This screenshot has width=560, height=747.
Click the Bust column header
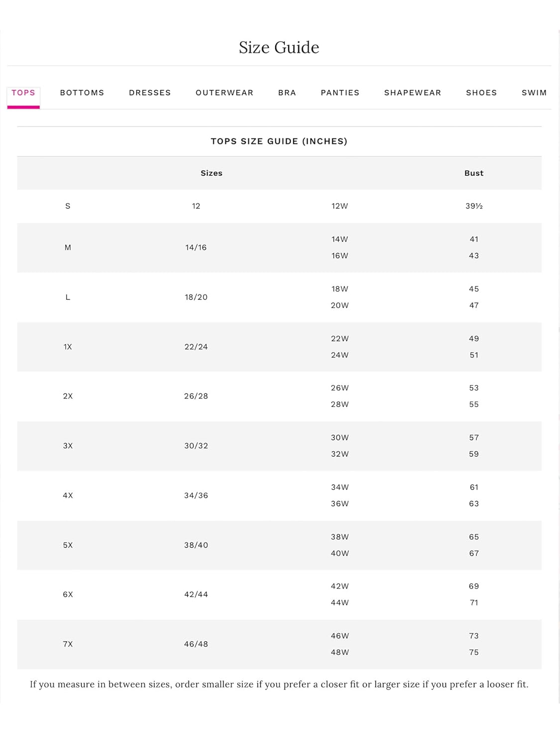[x=474, y=173]
